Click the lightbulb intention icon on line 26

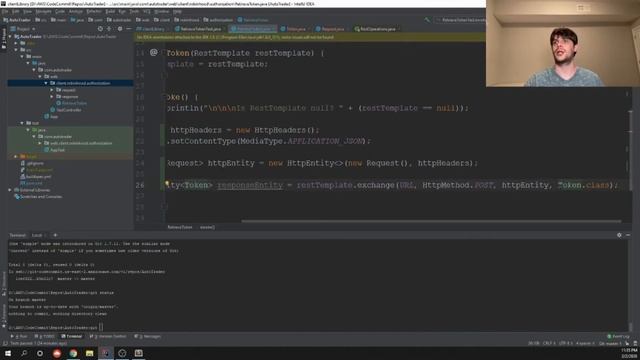(x=167, y=184)
